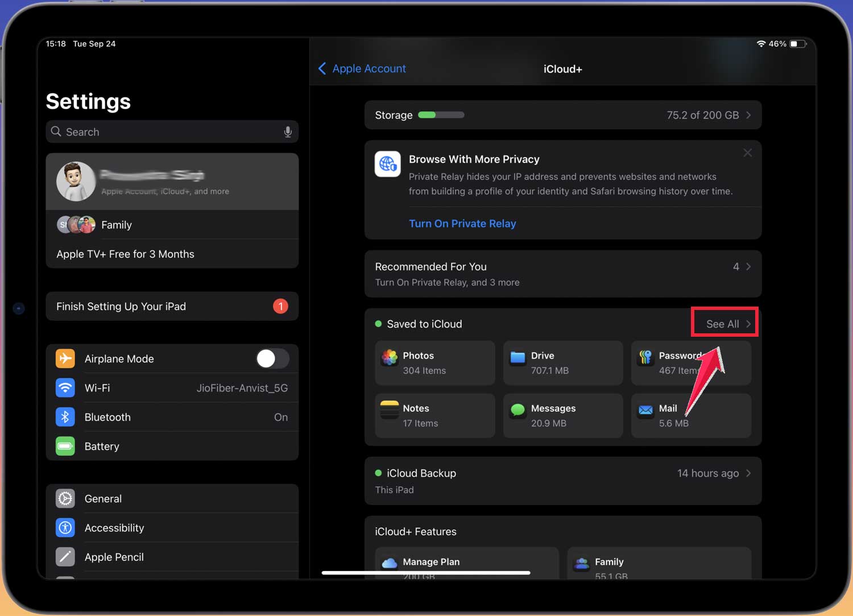Open the Mail envelope icon tile

[645, 410]
